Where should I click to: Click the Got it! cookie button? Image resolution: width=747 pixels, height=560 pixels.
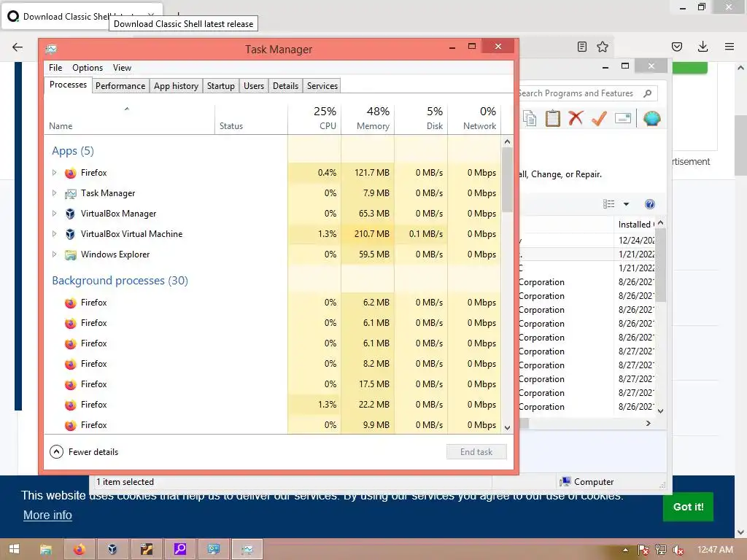click(688, 507)
